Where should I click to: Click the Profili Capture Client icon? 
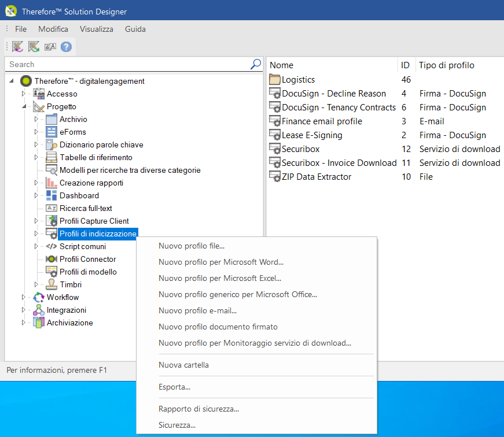click(51, 221)
